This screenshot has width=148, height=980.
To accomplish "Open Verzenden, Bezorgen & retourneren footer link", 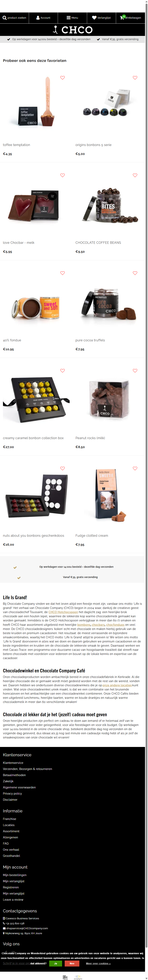I will (x=27, y=769).
